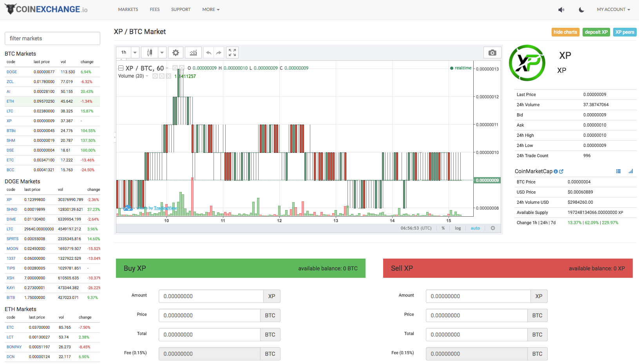This screenshot has width=639, height=364.
Task: Remove the Volume indicator with X
Action: pyautogui.click(x=168, y=76)
